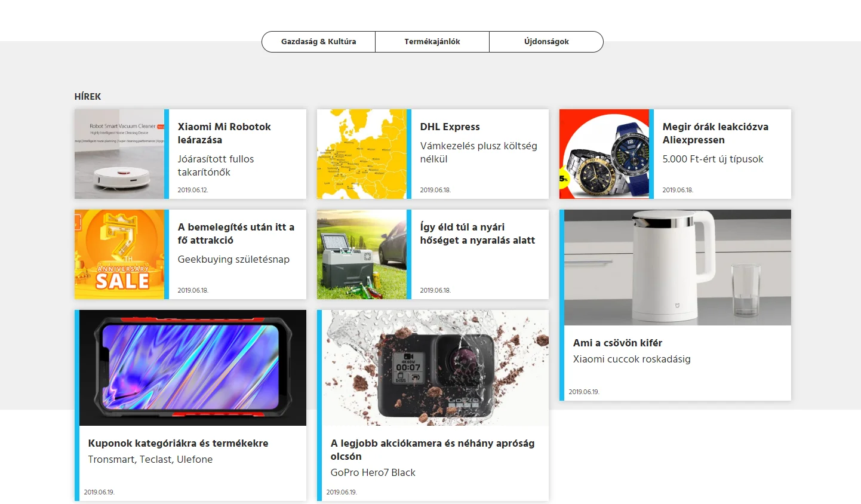Open the A bemelegítés után headline

pos(236,233)
